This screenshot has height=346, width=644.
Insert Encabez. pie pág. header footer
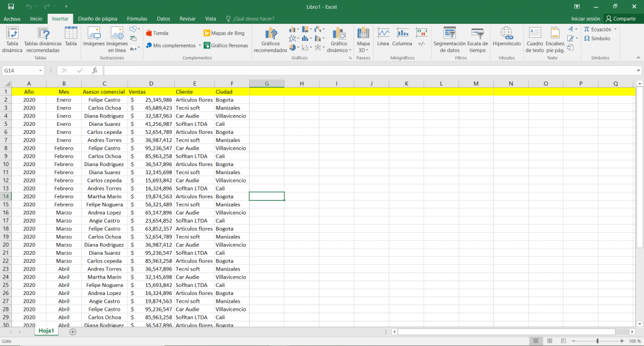point(555,40)
